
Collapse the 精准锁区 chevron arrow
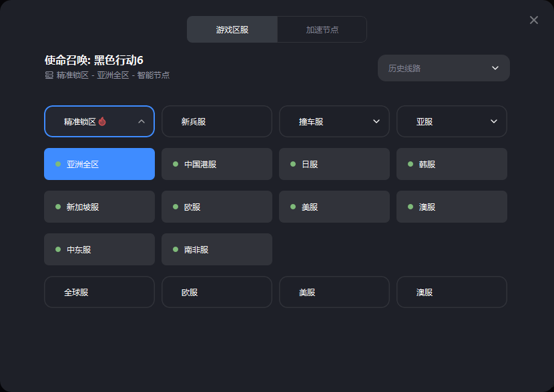point(142,121)
